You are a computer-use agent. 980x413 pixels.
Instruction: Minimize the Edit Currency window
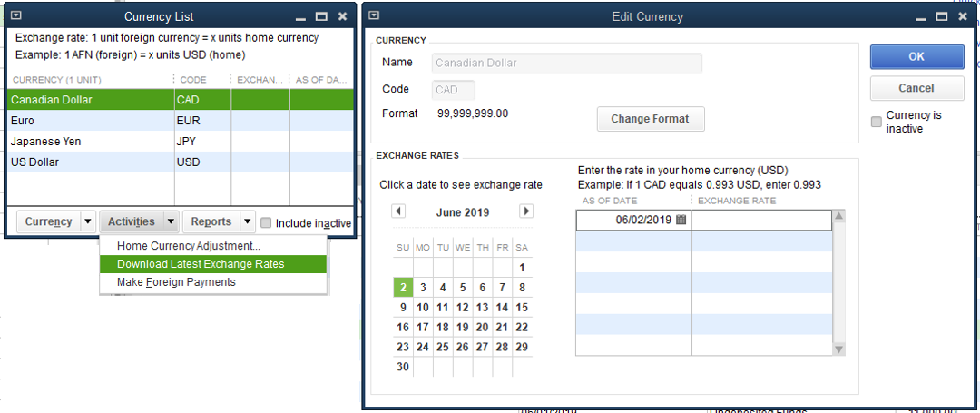pos(920,17)
